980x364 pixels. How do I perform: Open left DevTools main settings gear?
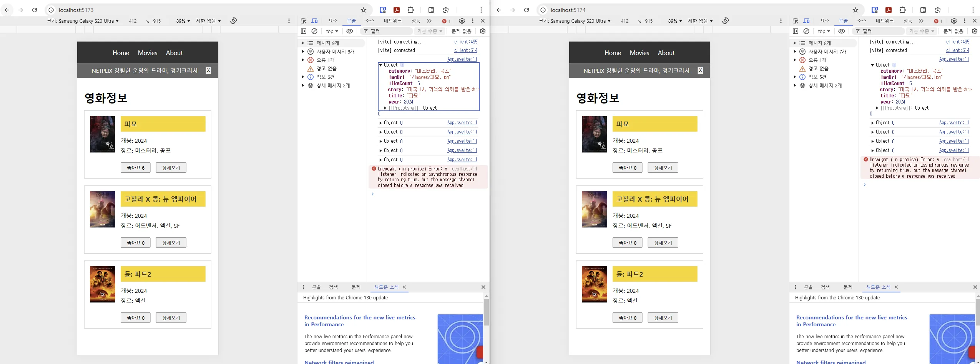[462, 21]
